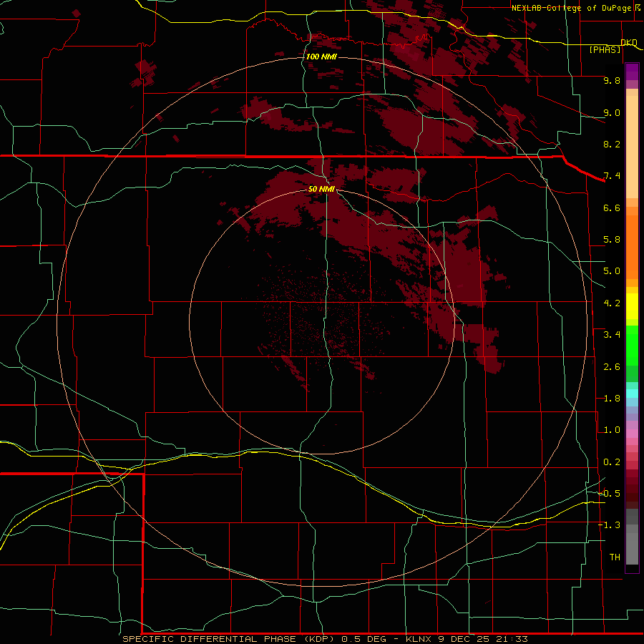The width and height of the screenshot is (644, 644).
Task: Click the 0.5 DEG elevation text
Action: pyautogui.click(x=364, y=639)
